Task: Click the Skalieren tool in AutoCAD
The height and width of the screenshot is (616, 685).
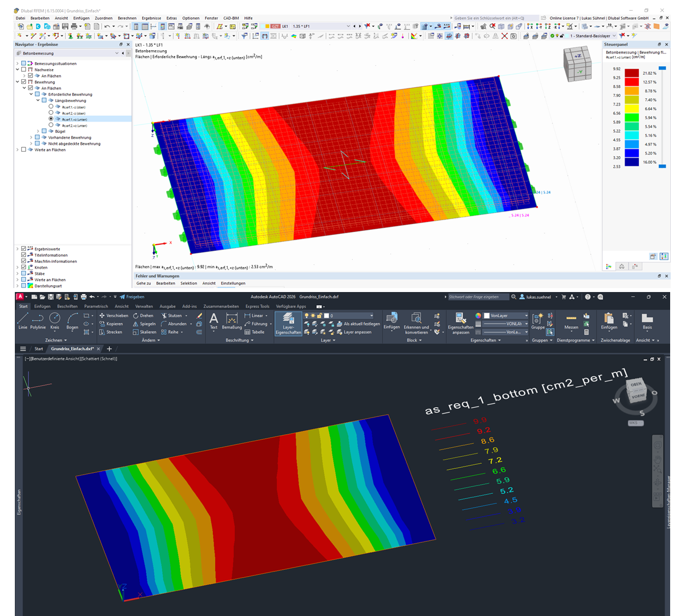Action: pos(144,332)
